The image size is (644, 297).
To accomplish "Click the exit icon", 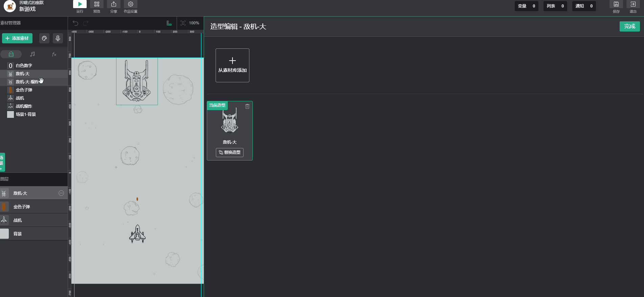I will [633, 4].
